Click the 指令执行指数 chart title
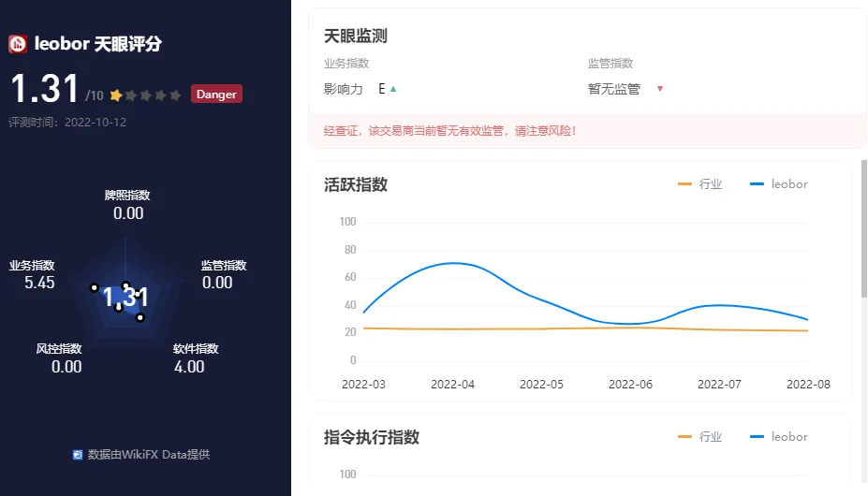Image resolution: width=868 pixels, height=496 pixels. (x=372, y=437)
